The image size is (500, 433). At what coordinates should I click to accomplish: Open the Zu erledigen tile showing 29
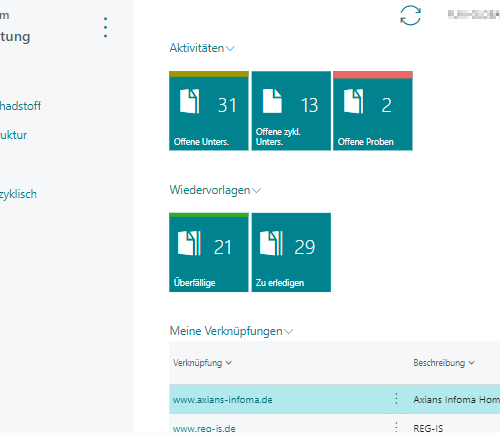coord(291,252)
